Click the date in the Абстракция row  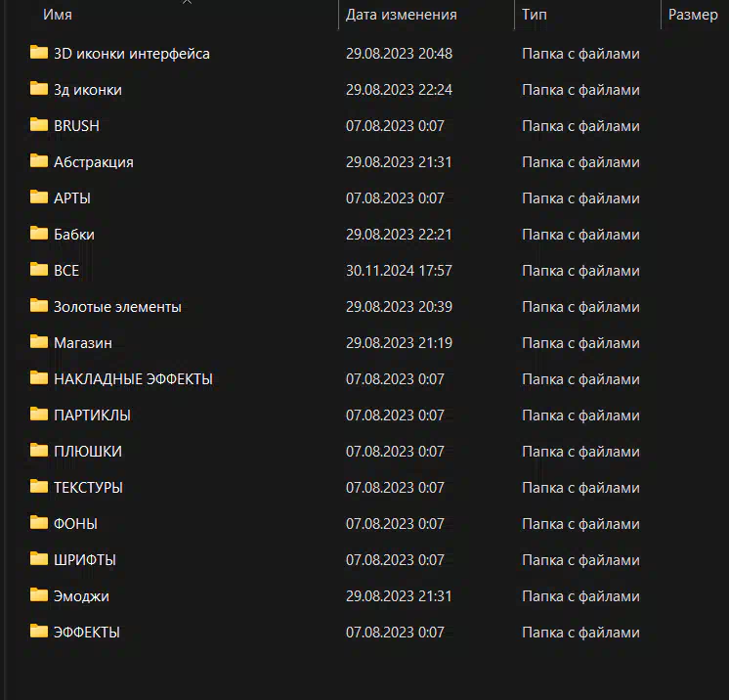click(x=399, y=162)
